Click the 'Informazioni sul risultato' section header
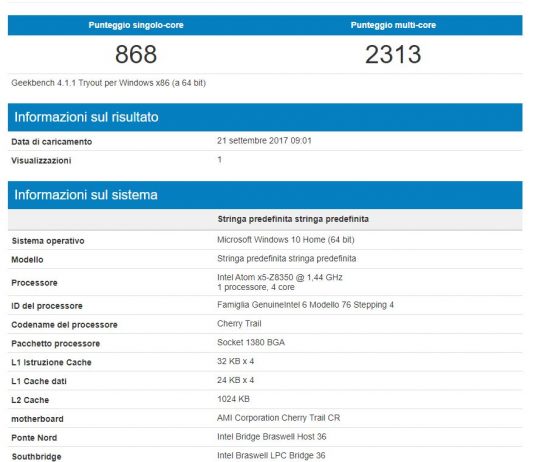 click(265, 117)
